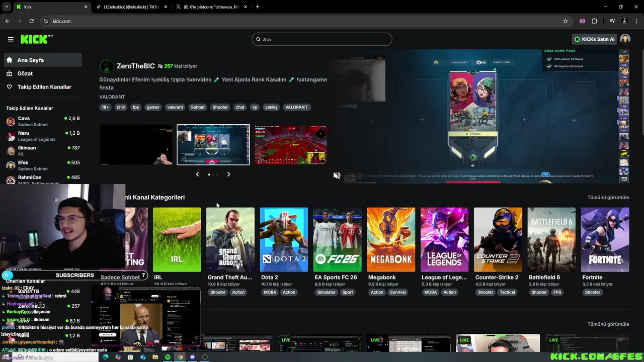Open OBS Studio from the taskbar
This screenshot has width=644, height=362.
tap(205, 357)
